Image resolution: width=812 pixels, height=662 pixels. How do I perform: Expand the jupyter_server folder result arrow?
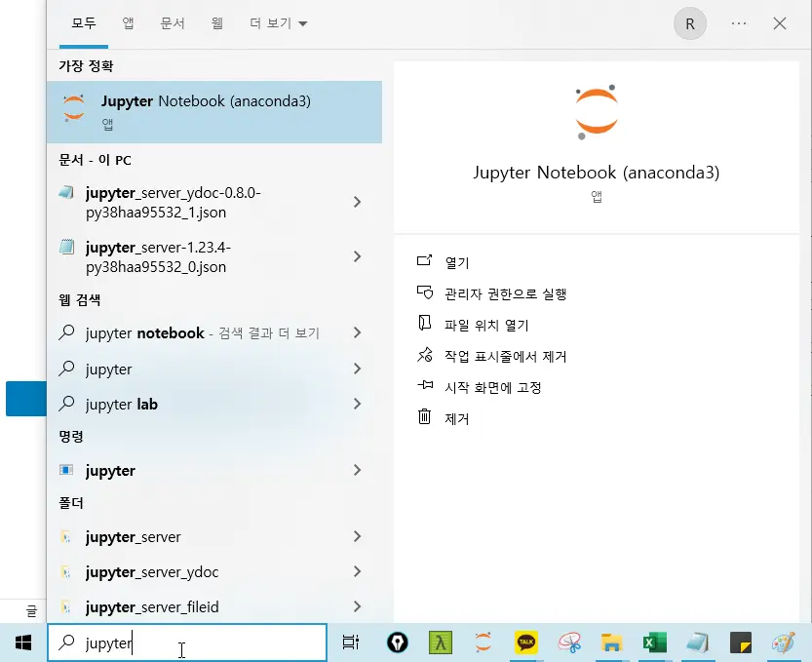click(357, 536)
